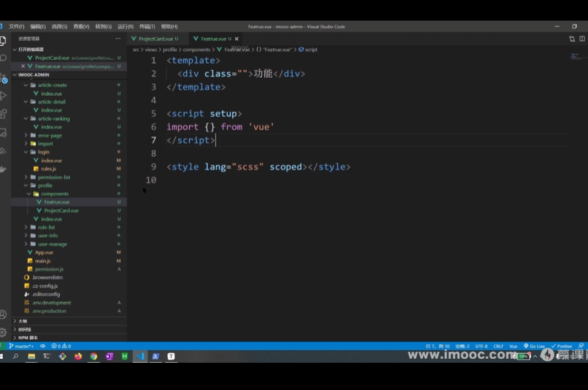The width and height of the screenshot is (588, 390).
Task: Open the indentation setting in the status bar
Action: coord(462,346)
